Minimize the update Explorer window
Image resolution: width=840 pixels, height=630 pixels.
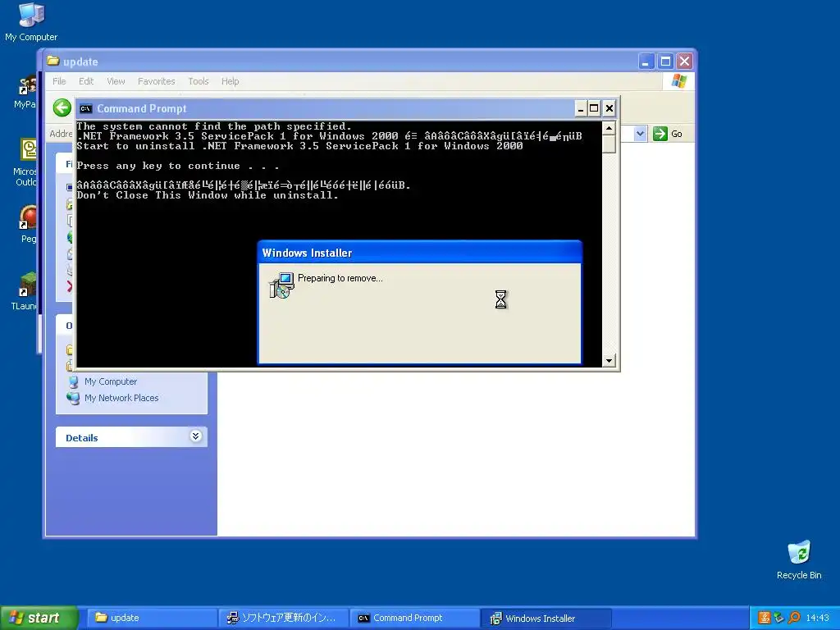(x=646, y=61)
